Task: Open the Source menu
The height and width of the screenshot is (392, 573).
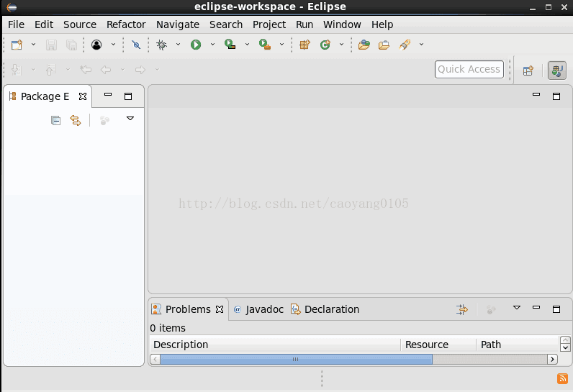Action: pyautogui.click(x=80, y=24)
